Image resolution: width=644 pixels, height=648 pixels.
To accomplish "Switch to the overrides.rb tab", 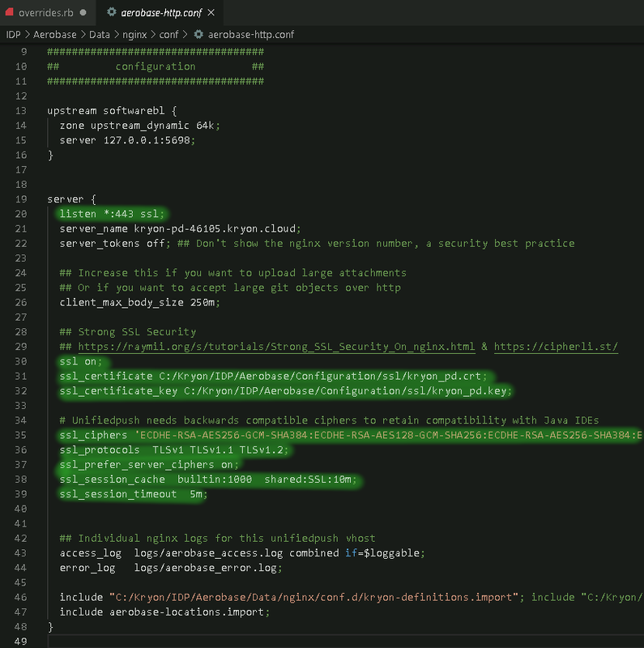I will click(x=46, y=13).
